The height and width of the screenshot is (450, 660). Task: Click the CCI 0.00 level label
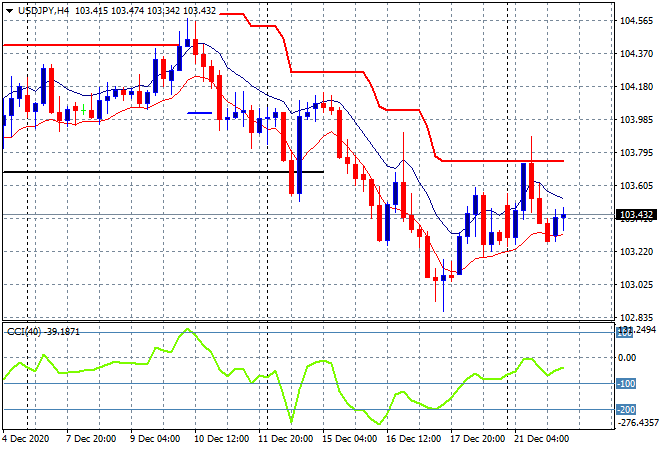click(x=627, y=358)
